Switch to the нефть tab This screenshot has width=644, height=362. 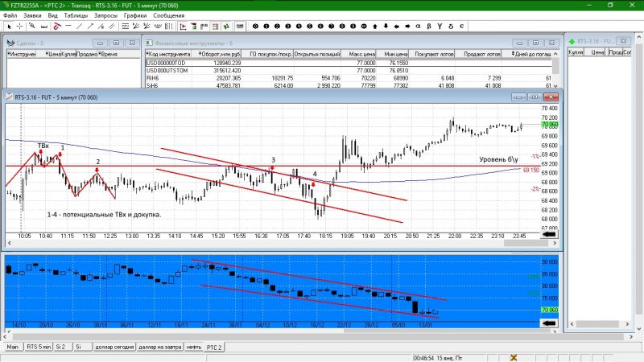(x=194, y=347)
